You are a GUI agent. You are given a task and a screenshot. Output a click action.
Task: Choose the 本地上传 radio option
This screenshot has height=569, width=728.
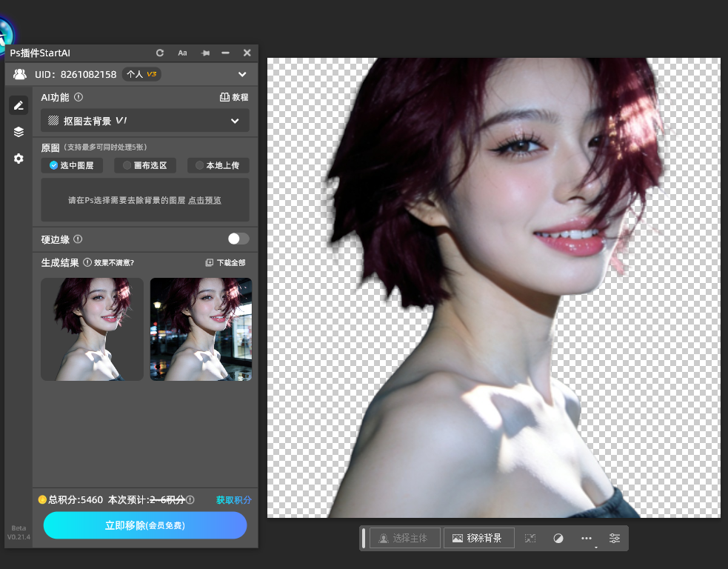click(x=218, y=165)
